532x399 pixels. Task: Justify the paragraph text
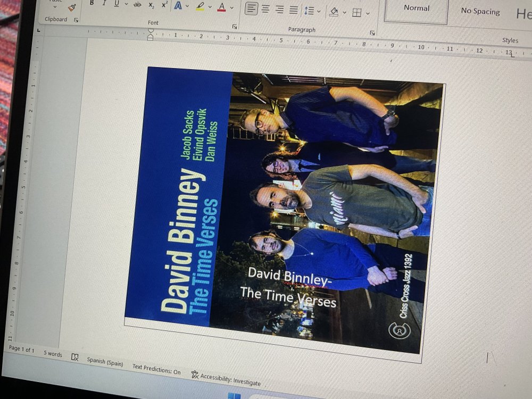294,10
